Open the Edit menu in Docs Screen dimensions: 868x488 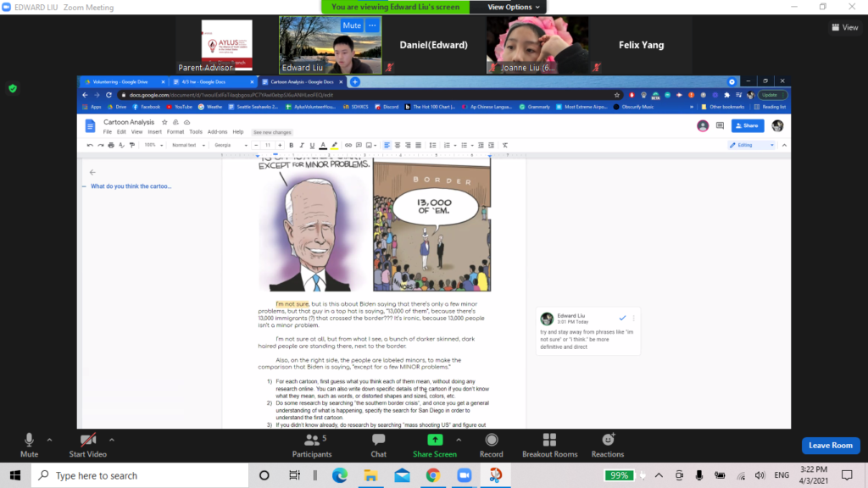(x=121, y=131)
